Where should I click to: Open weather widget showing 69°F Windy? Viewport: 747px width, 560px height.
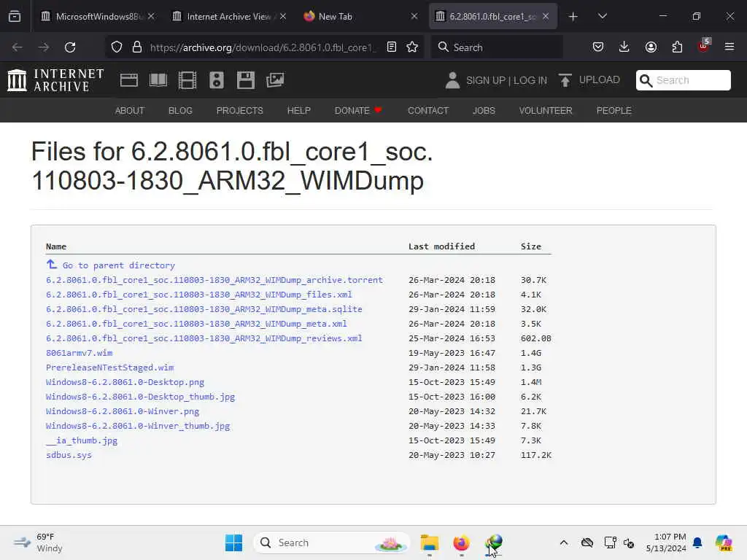click(x=38, y=542)
